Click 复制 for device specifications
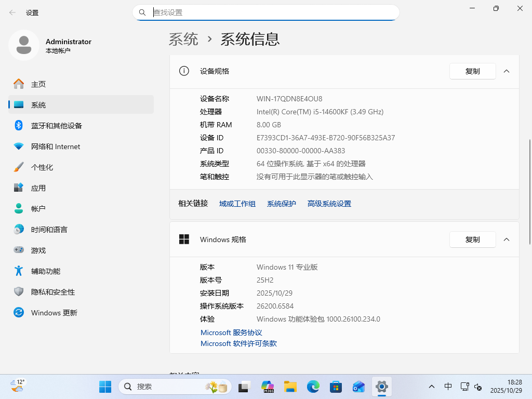 [x=472, y=71]
